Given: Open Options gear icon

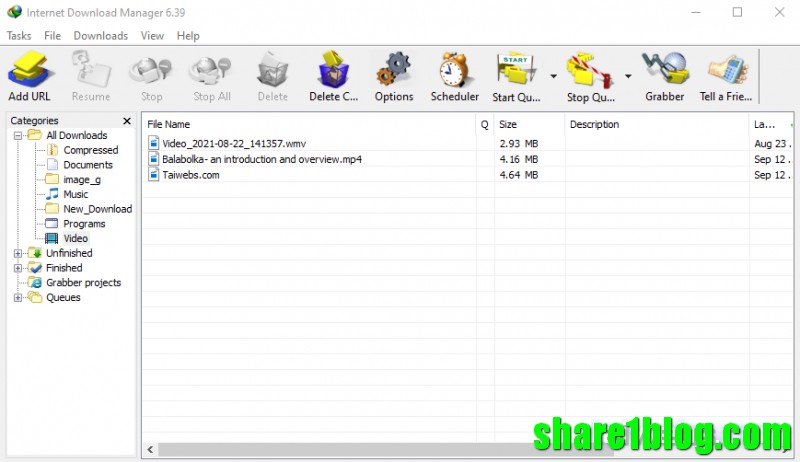Looking at the screenshot, I should pos(393,69).
